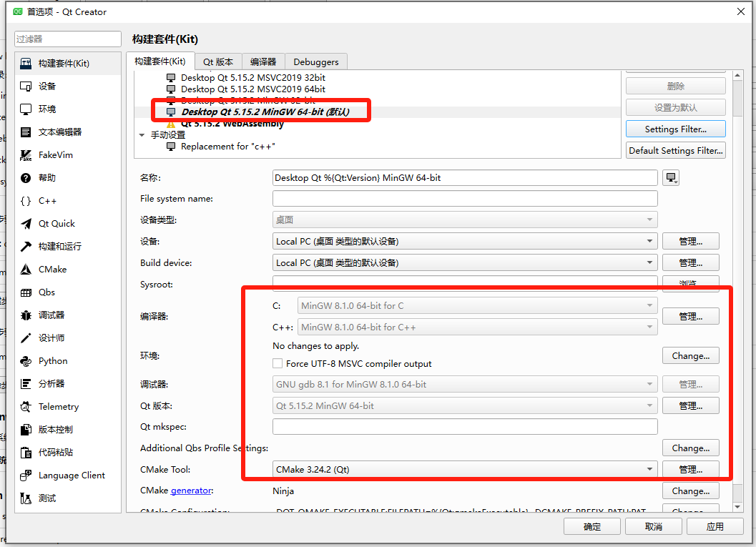Click the 应用 apply button
The height and width of the screenshot is (547, 756).
[715, 527]
